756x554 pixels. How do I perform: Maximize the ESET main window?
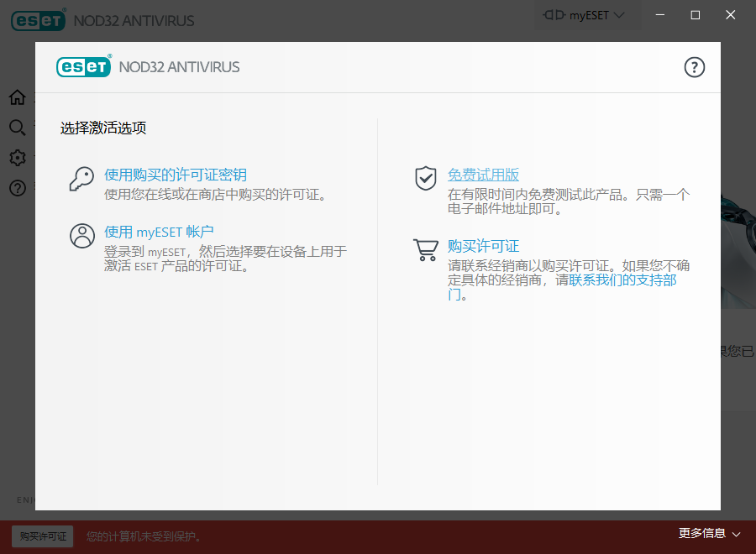(x=696, y=15)
